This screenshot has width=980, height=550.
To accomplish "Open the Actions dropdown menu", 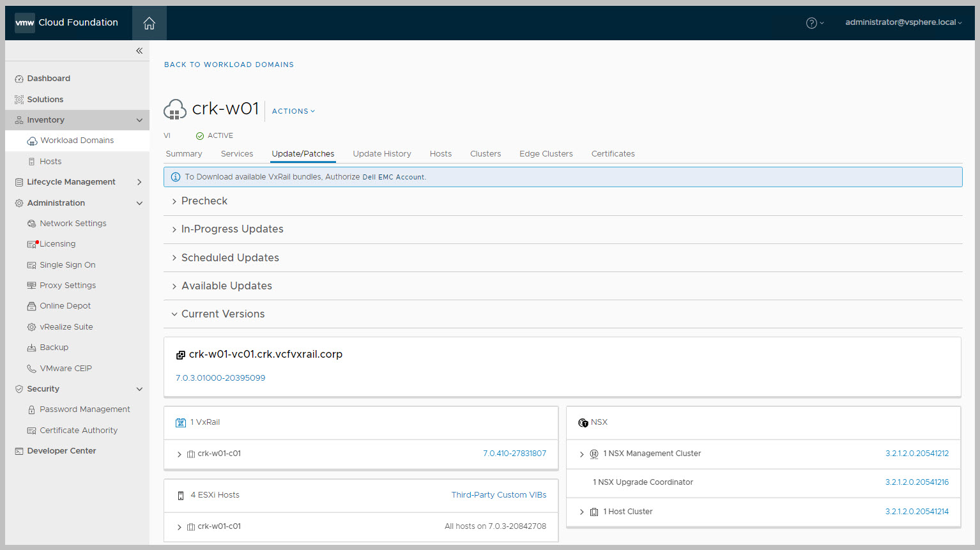I will 293,111.
